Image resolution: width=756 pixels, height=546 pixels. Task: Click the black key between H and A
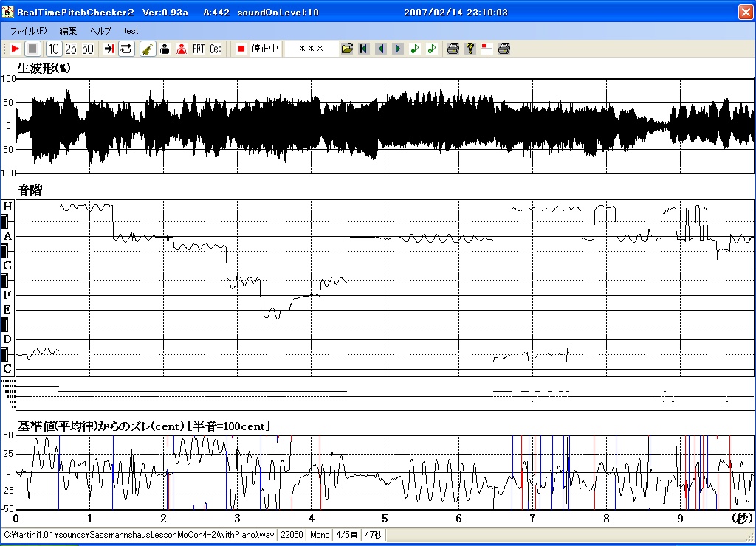5,221
